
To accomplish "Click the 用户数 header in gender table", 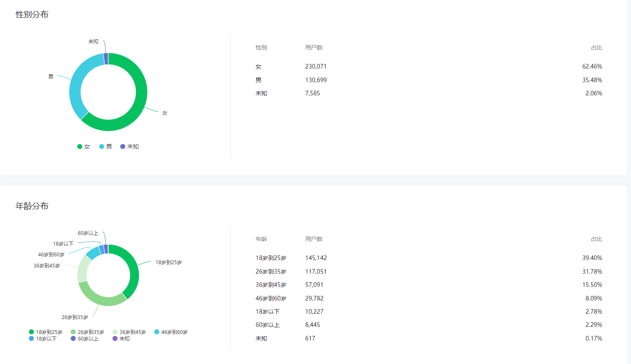I will pyautogui.click(x=314, y=47).
